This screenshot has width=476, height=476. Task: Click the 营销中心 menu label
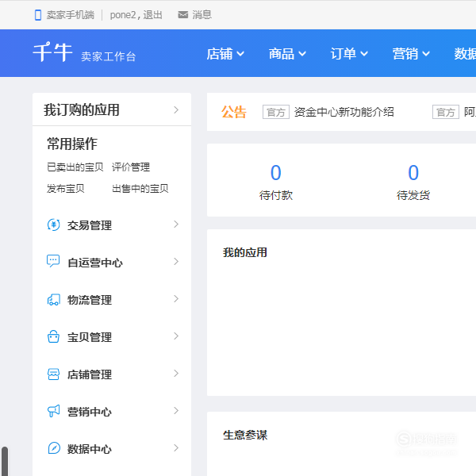[x=90, y=412]
